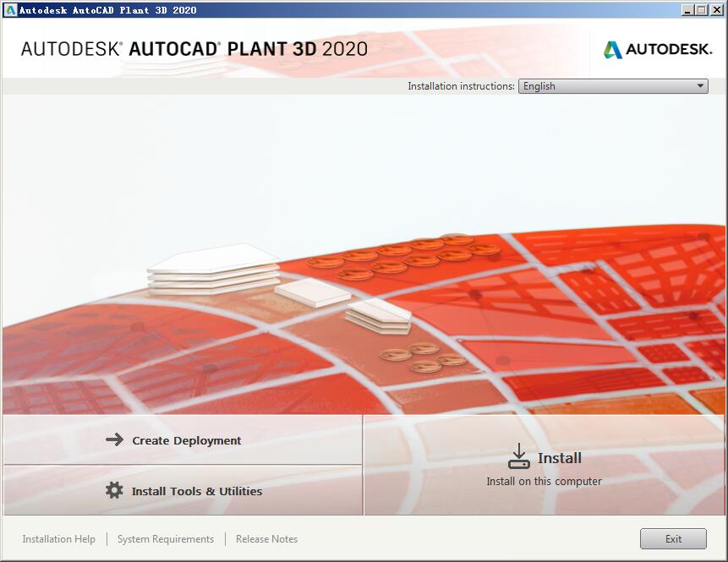Start Install on this computer
728x562 pixels.
pos(545,465)
